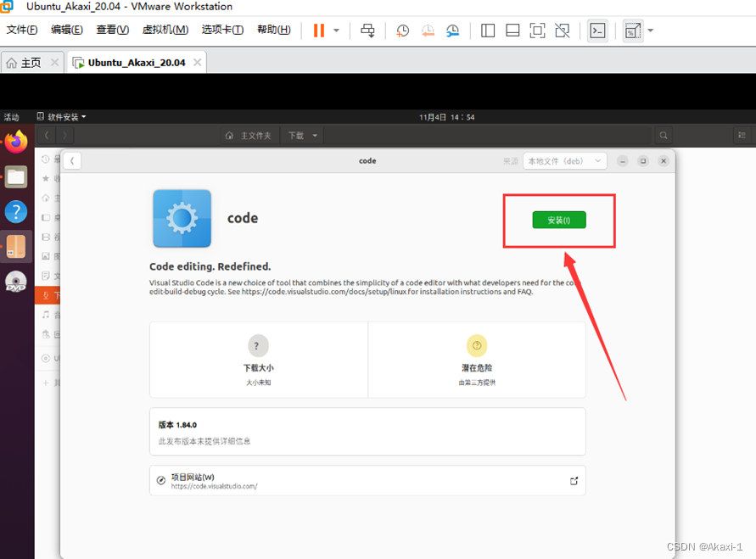Click 活动 in the Ubuntu top bar

(x=11, y=117)
